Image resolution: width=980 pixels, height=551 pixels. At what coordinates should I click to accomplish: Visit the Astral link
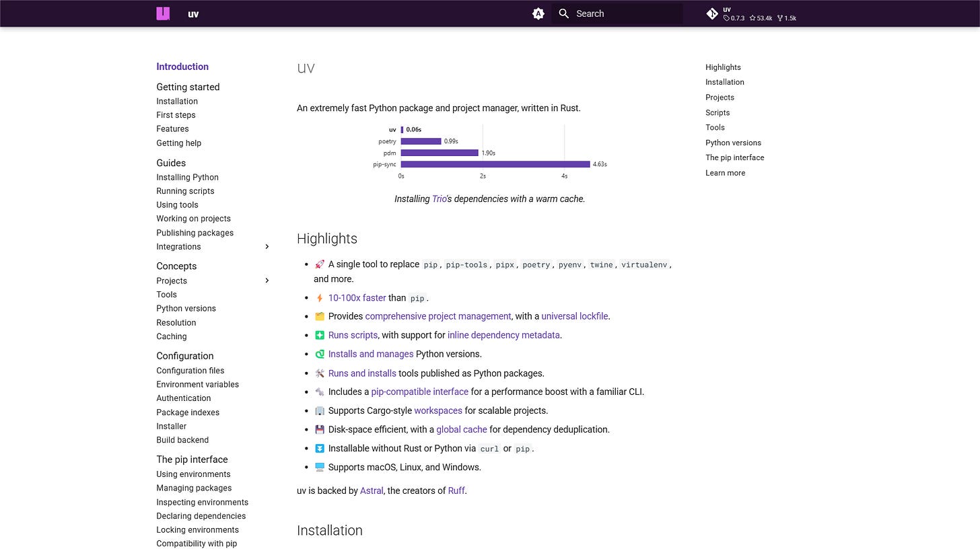[x=372, y=490]
